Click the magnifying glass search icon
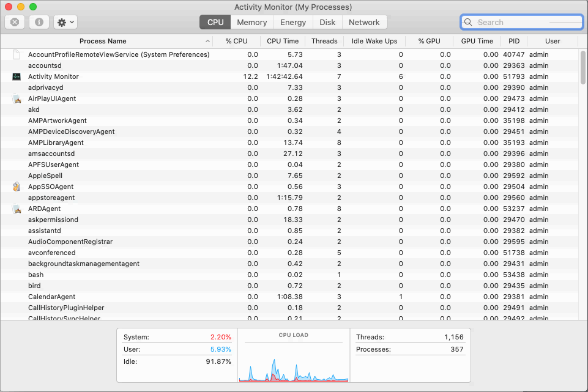Image resolution: width=588 pixels, height=392 pixels. tap(469, 22)
